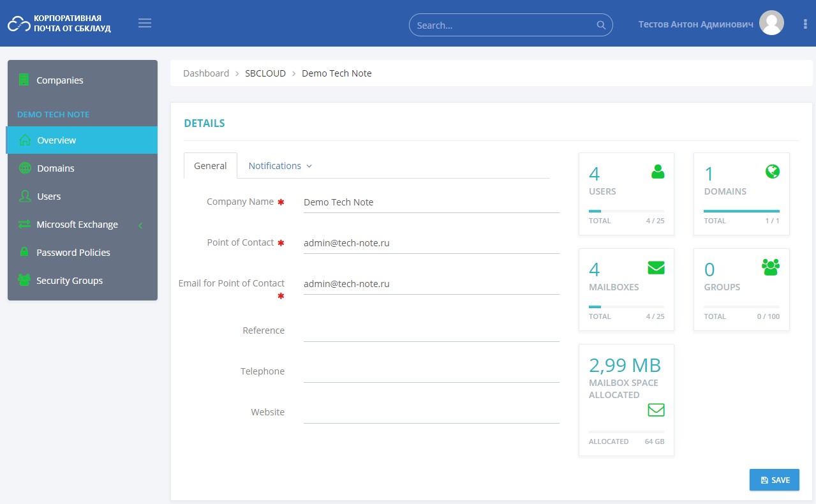Go to SBCLOUD breadcrumb link
816x504 pixels.
point(265,73)
